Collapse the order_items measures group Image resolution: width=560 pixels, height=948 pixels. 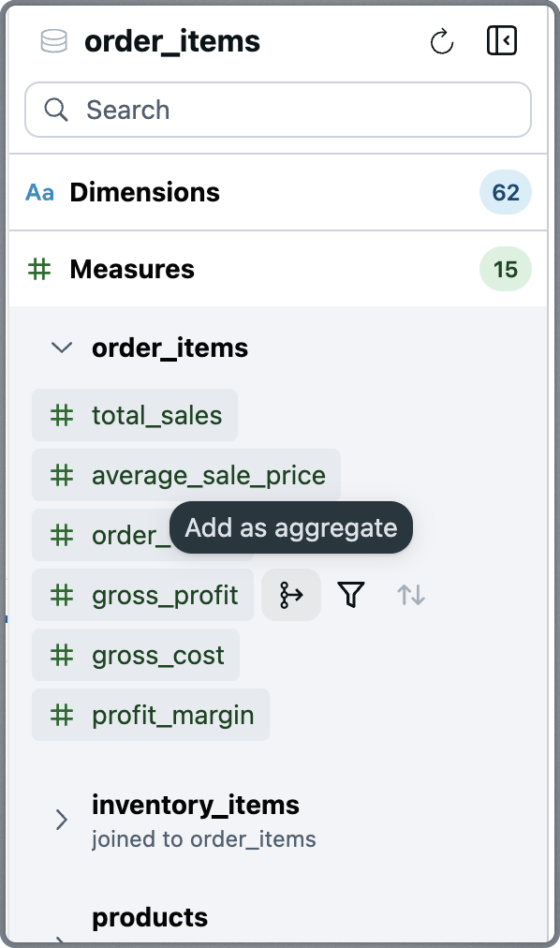coord(61,348)
